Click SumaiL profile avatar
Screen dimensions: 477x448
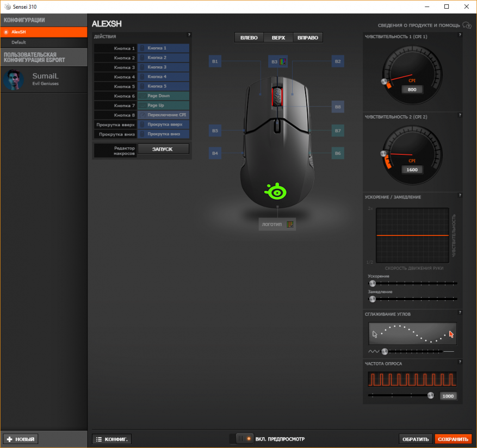14,80
